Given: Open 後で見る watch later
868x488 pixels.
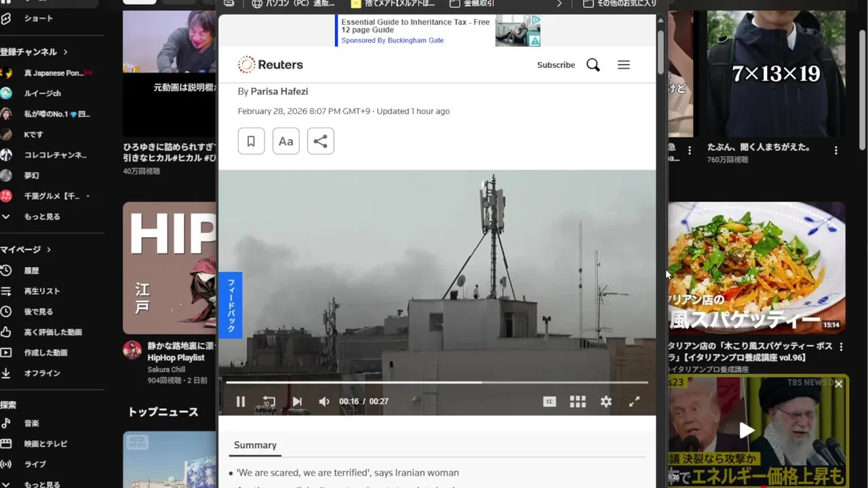Looking at the screenshot, I should pyautogui.click(x=38, y=312).
